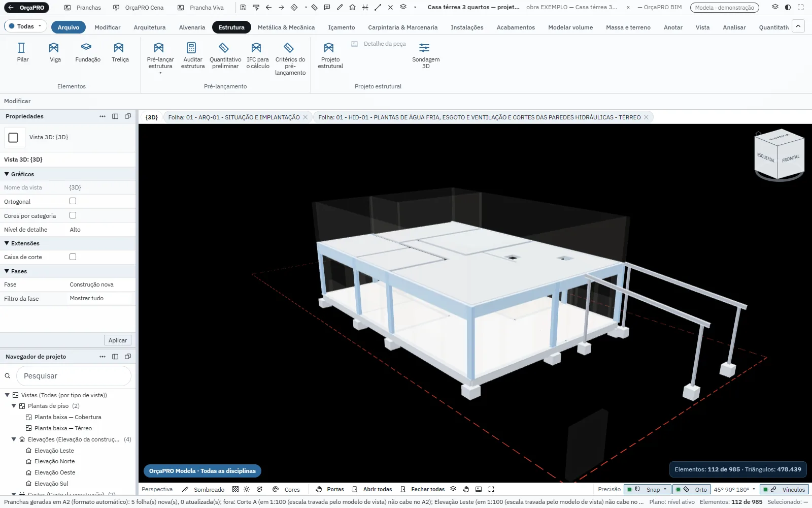Click the Pesquisar search field
The height and width of the screenshot is (508, 812).
pyautogui.click(x=74, y=376)
